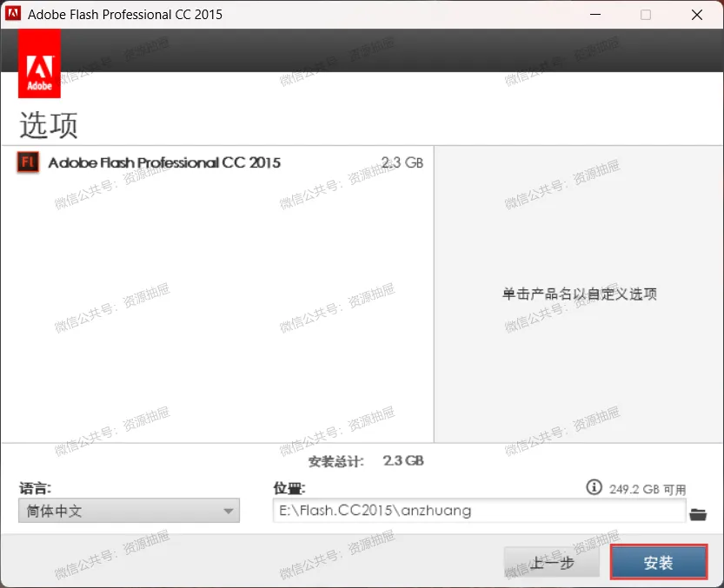
Task: Go back with the 上一步 button
Action: (552, 562)
